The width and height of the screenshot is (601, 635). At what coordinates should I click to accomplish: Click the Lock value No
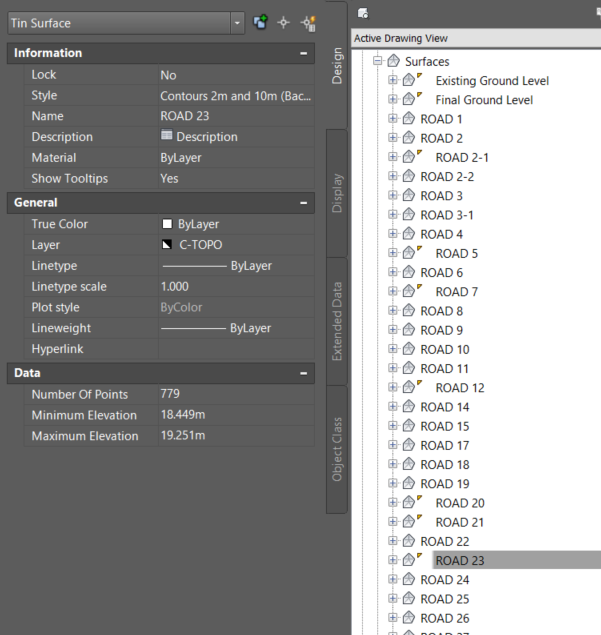tap(237, 75)
